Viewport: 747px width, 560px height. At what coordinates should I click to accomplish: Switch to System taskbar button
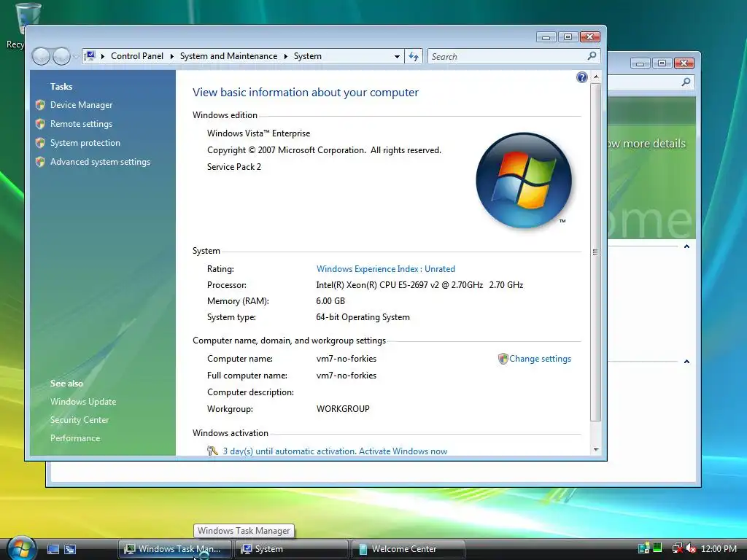[292, 549]
